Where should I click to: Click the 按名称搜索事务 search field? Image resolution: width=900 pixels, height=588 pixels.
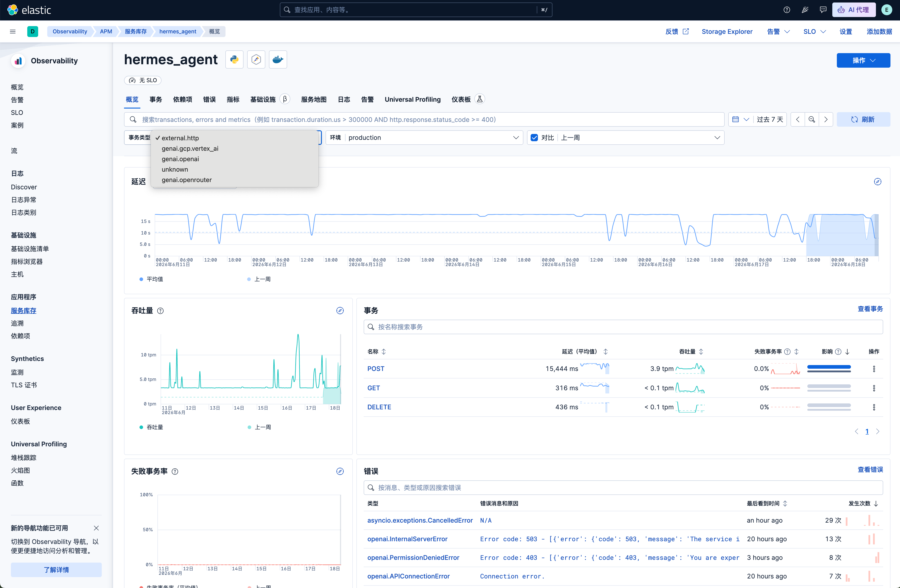tap(623, 327)
